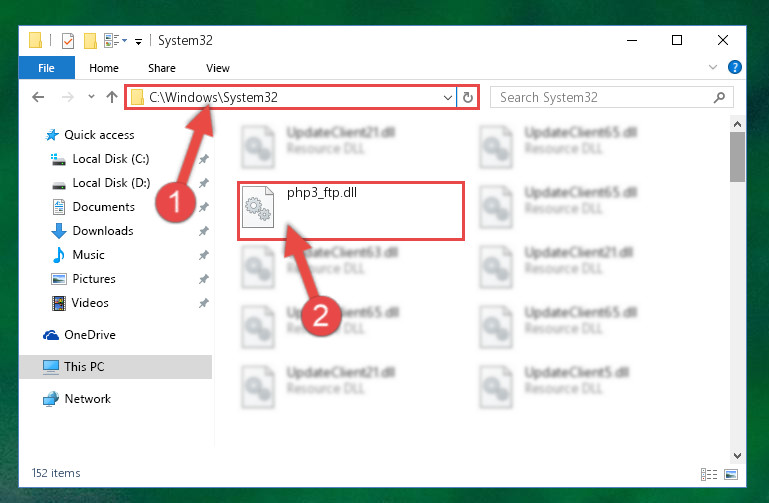This screenshot has height=503, width=769.
Task: Click the New folder icon in title bar
Action: click(90, 41)
